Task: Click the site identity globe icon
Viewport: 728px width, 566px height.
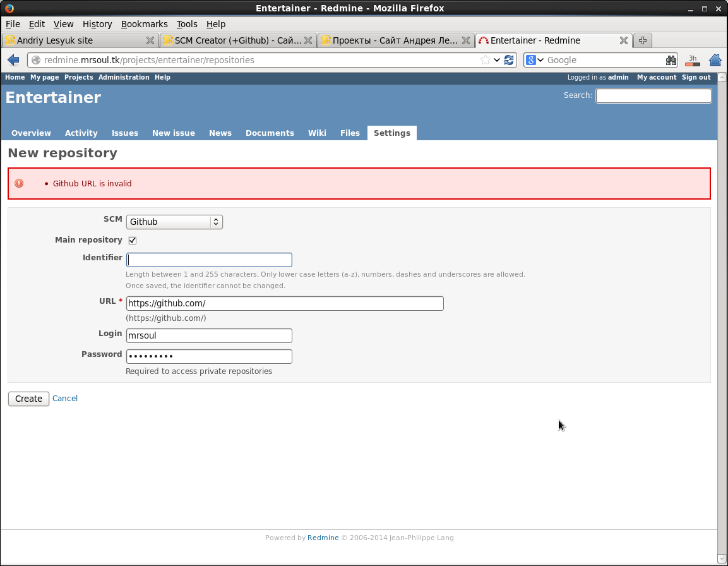Action: (36, 60)
